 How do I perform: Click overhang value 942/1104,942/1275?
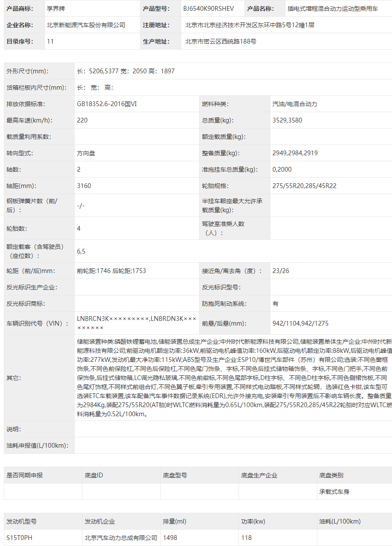pos(301,323)
